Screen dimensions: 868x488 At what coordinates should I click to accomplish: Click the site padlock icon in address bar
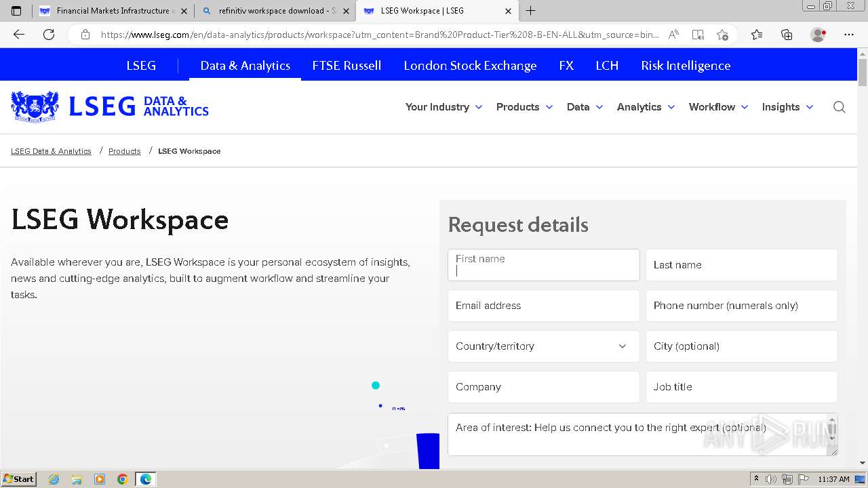point(85,35)
